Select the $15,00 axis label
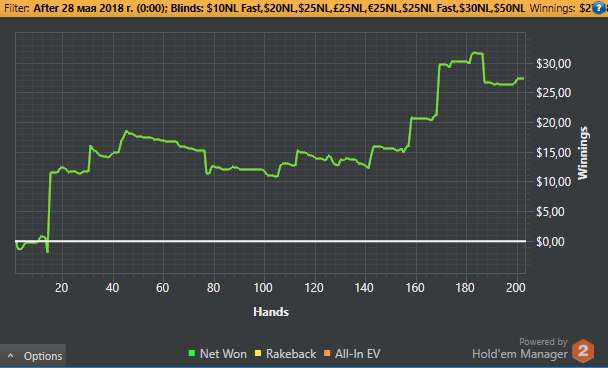 [x=553, y=152]
